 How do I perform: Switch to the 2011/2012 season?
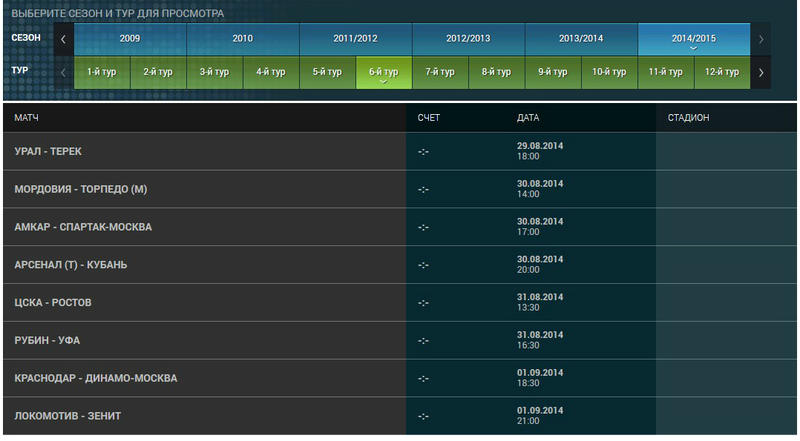(356, 39)
